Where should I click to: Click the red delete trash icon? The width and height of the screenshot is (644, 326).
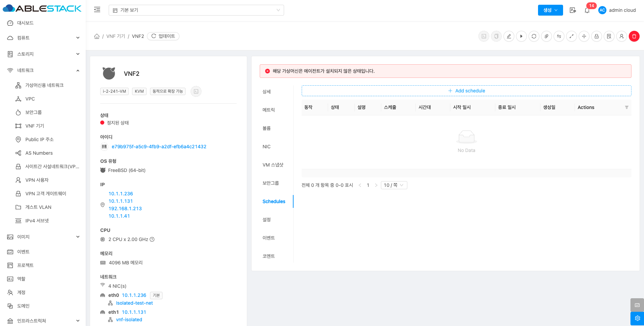[x=634, y=36]
